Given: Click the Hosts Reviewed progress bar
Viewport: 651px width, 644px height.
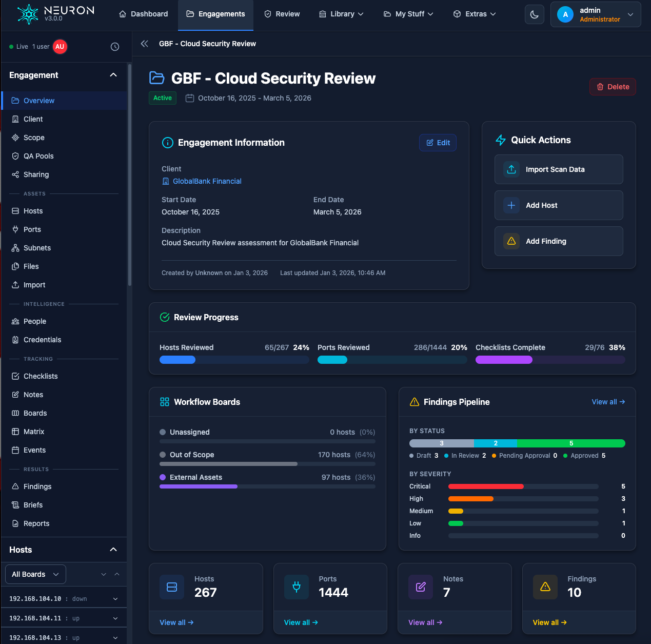Looking at the screenshot, I should pyautogui.click(x=234, y=360).
